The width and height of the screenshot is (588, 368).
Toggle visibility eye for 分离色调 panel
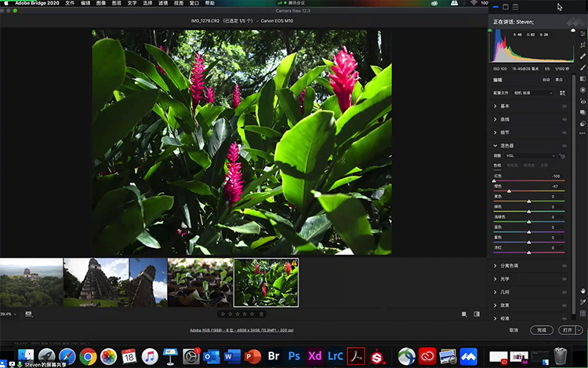[x=564, y=266]
